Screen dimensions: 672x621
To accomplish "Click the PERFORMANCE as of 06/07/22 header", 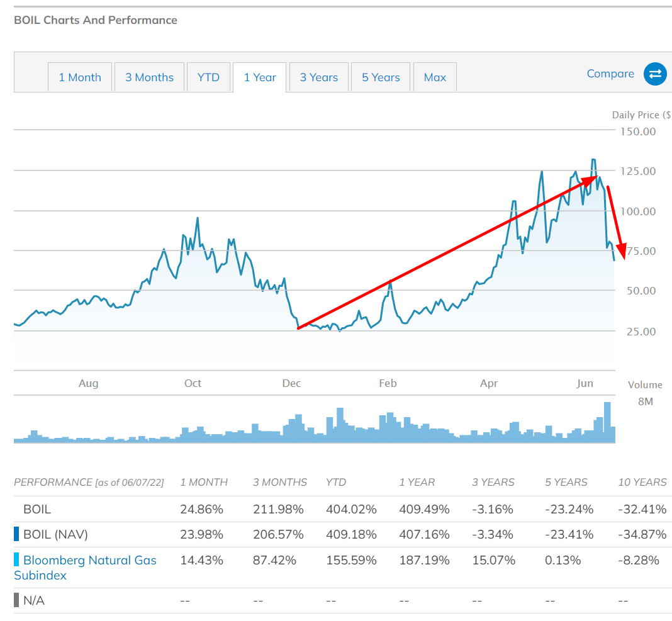I will click(89, 482).
